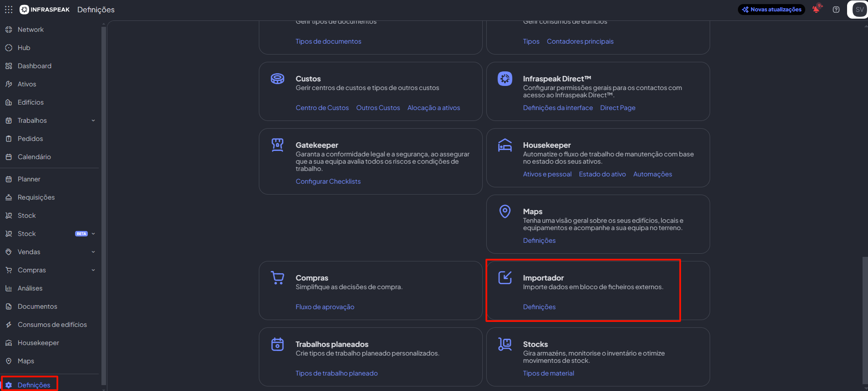
Task: Open the Ativos e pessoal link
Action: click(547, 174)
